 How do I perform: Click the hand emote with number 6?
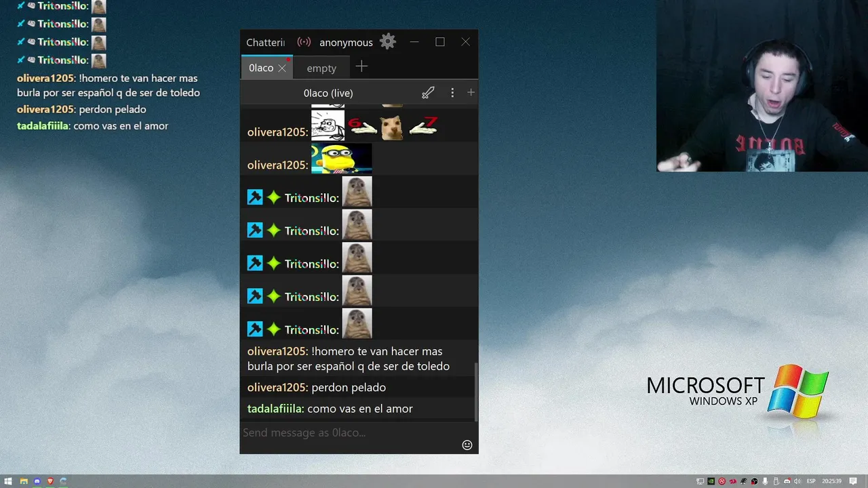pyautogui.click(x=362, y=126)
